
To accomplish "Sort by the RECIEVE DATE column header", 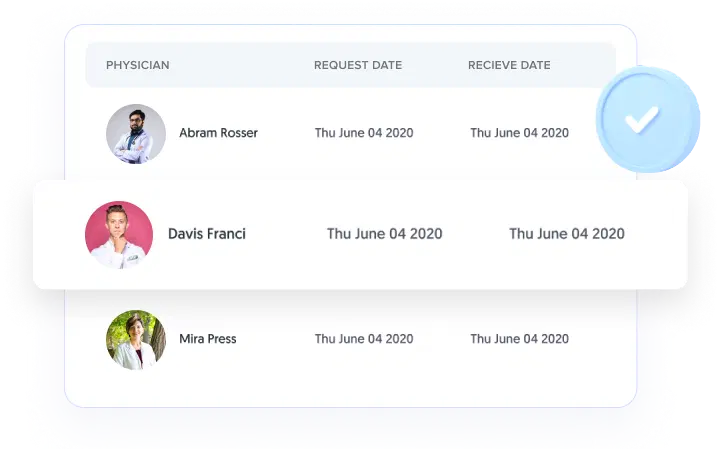I will click(509, 65).
